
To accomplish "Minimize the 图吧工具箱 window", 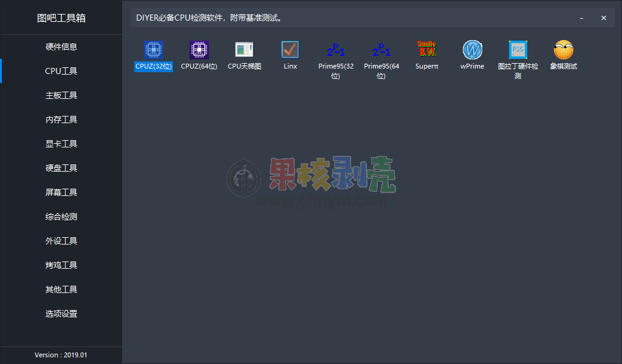I will [581, 18].
